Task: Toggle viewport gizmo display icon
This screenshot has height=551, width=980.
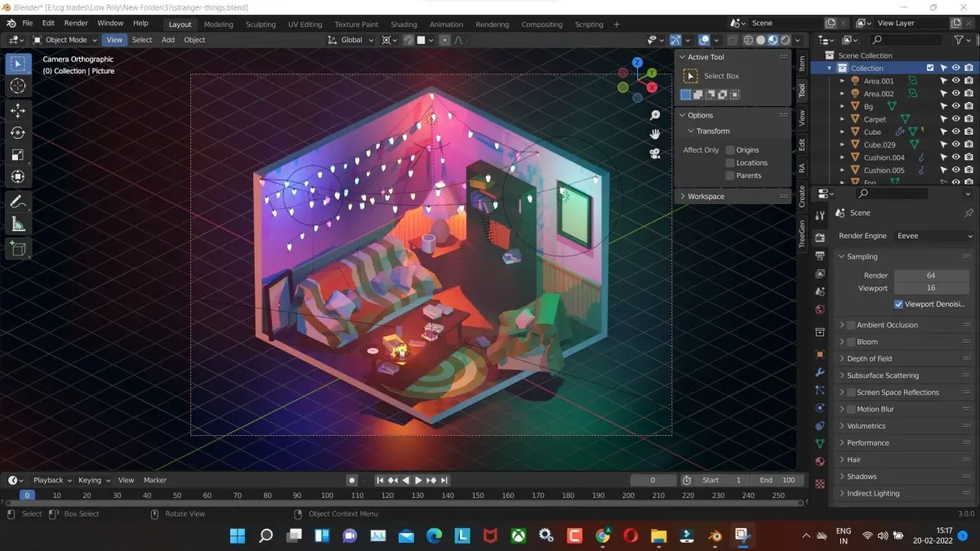Action: 675,39
